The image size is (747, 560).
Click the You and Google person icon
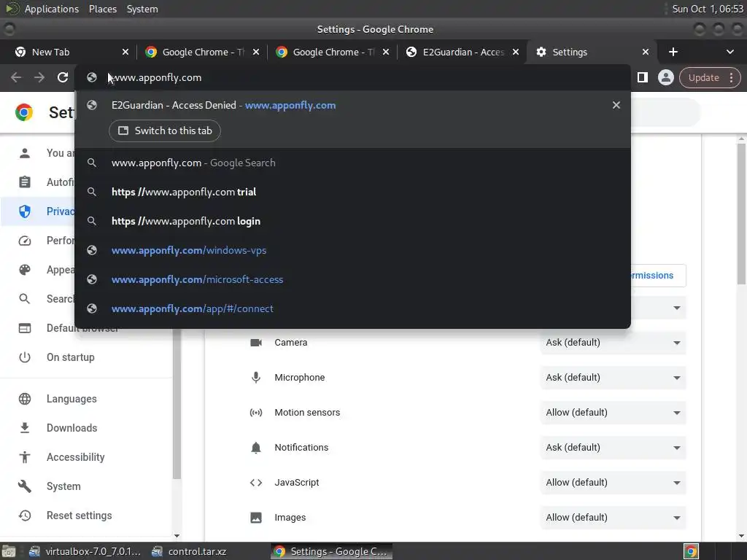tap(25, 153)
